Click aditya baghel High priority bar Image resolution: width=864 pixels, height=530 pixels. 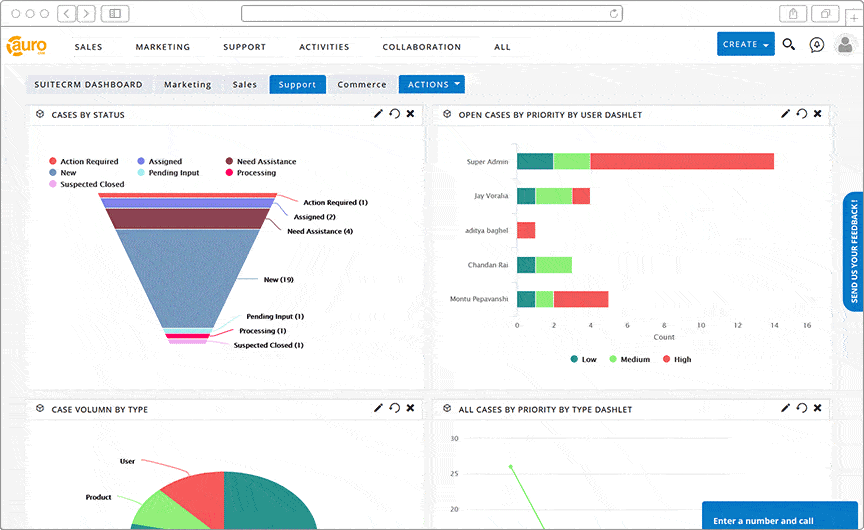click(x=526, y=230)
